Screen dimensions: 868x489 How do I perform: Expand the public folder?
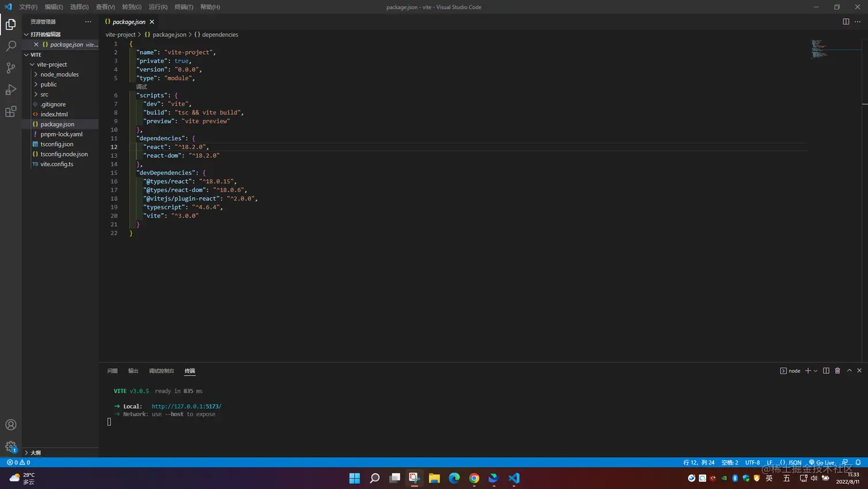60,84
